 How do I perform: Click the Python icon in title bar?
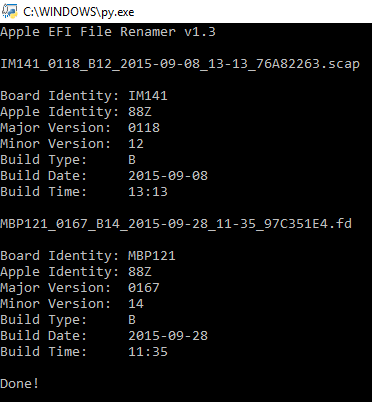[x=9, y=11]
